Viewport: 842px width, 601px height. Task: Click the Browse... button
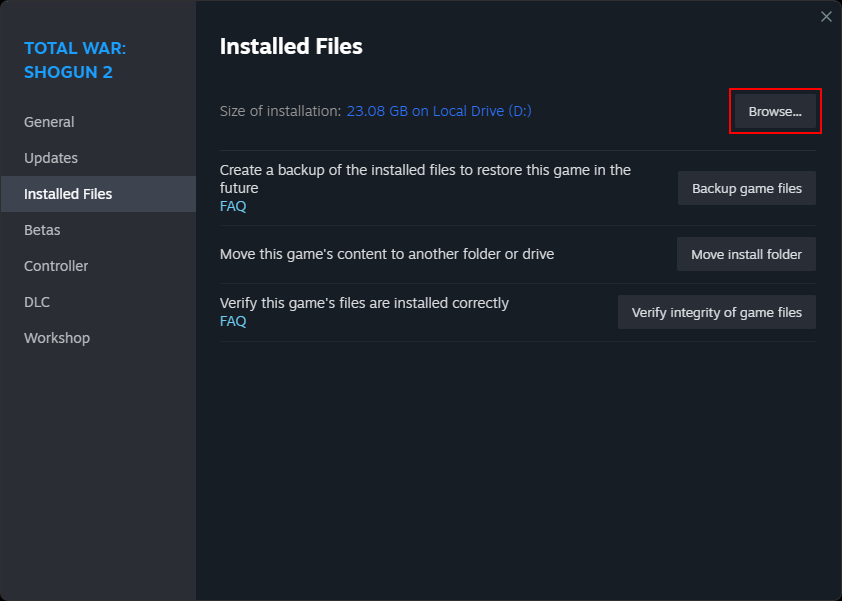(775, 111)
